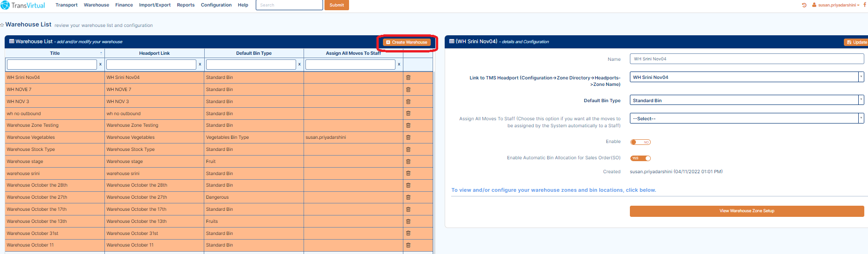868x254 pixels.
Task: Open the Warehouse menu
Action: point(97,5)
